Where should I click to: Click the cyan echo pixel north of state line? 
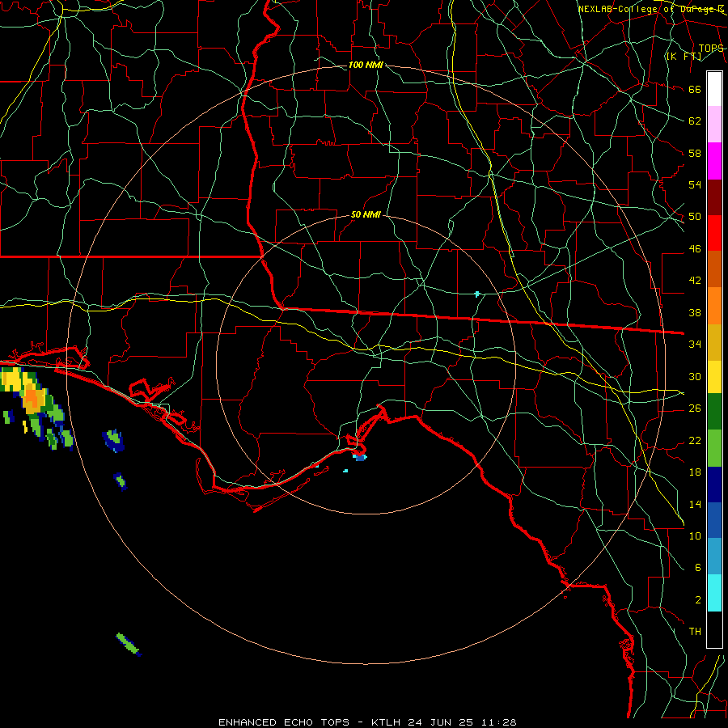[x=476, y=294]
